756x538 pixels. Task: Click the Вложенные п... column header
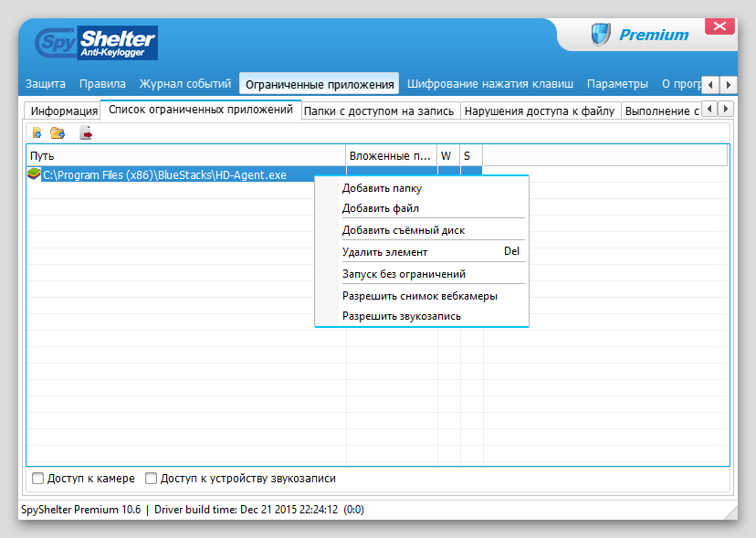(x=391, y=156)
